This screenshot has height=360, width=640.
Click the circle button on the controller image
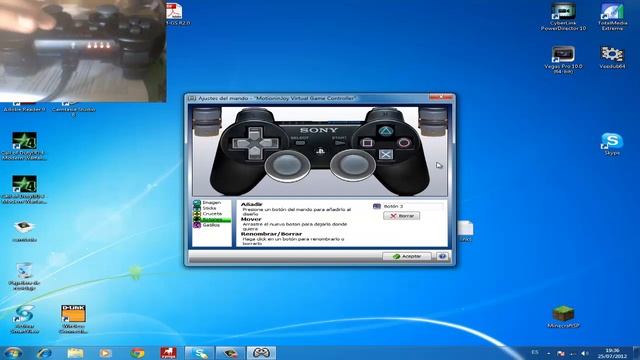click(404, 142)
